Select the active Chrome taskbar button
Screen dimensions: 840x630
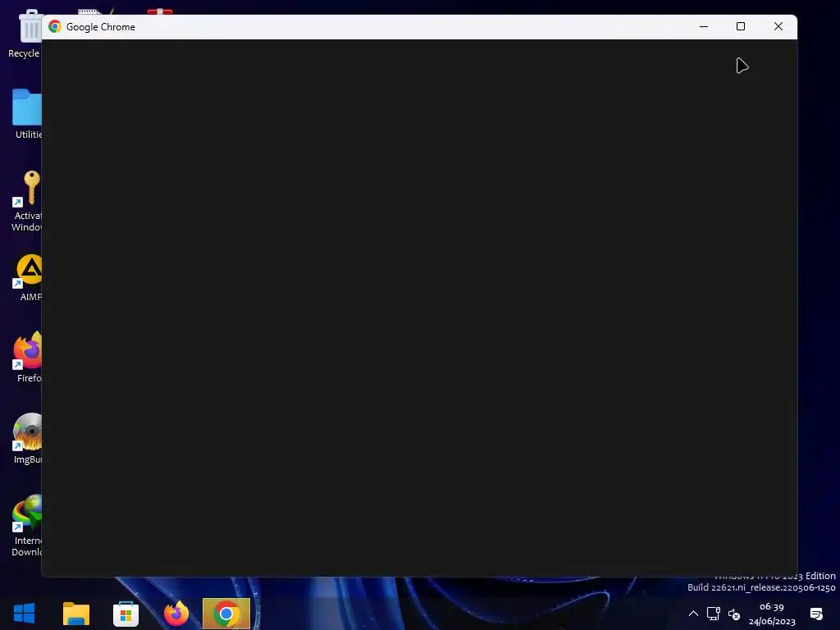pos(226,614)
